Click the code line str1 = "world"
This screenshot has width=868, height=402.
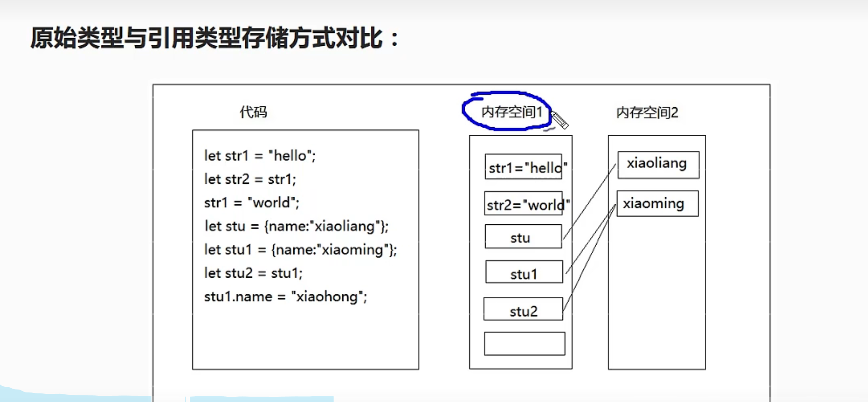point(251,202)
